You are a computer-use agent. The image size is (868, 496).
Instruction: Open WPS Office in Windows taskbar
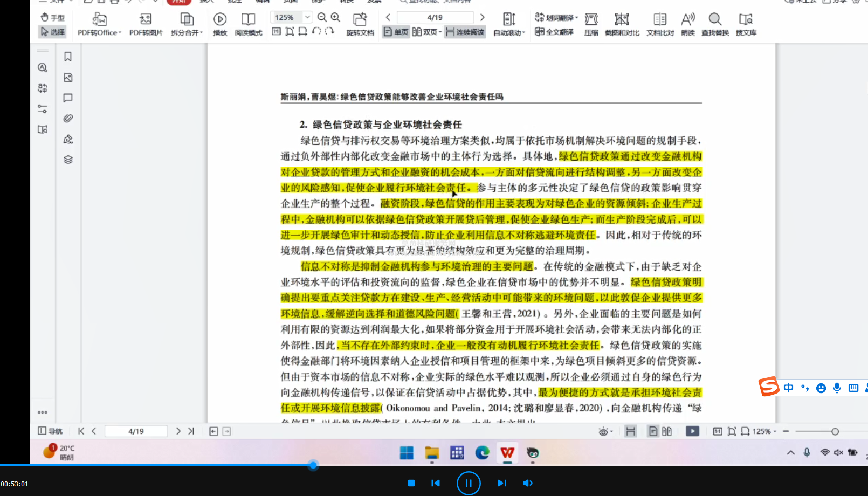tap(507, 453)
